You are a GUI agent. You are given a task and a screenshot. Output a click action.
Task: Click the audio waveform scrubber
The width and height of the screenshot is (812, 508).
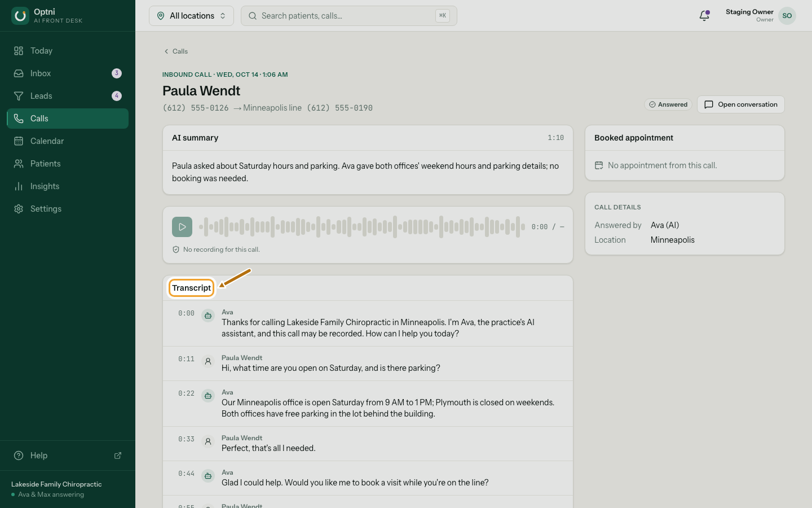click(362, 227)
